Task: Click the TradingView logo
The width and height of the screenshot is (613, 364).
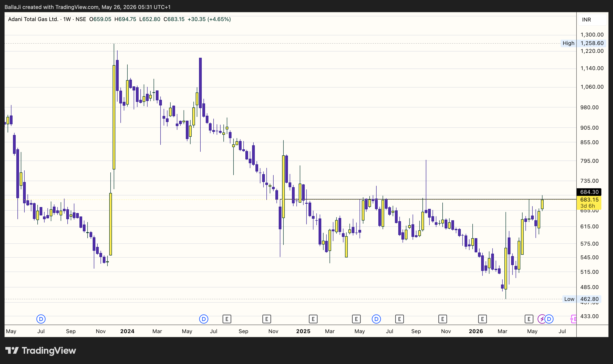Action: [41, 351]
